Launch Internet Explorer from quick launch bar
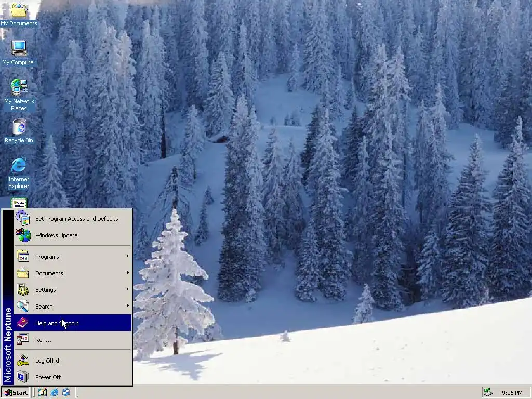Viewport: 532px width, 399px height. coord(54,393)
